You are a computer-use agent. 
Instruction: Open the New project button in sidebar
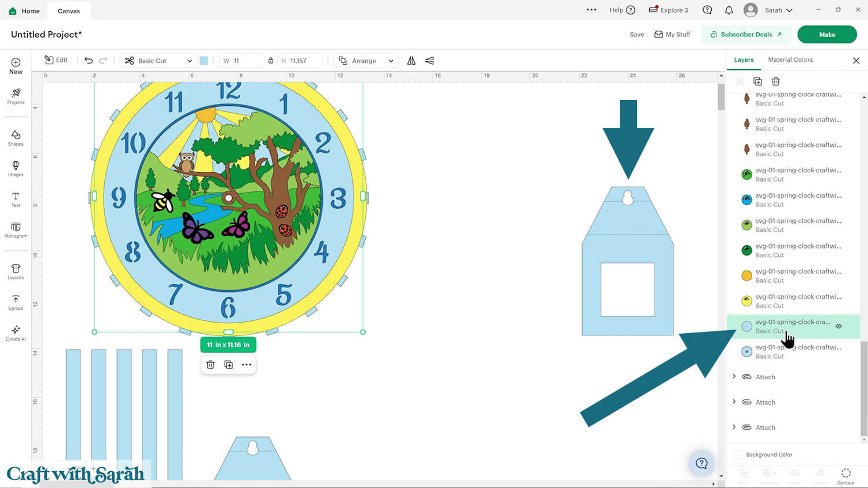pyautogui.click(x=16, y=66)
